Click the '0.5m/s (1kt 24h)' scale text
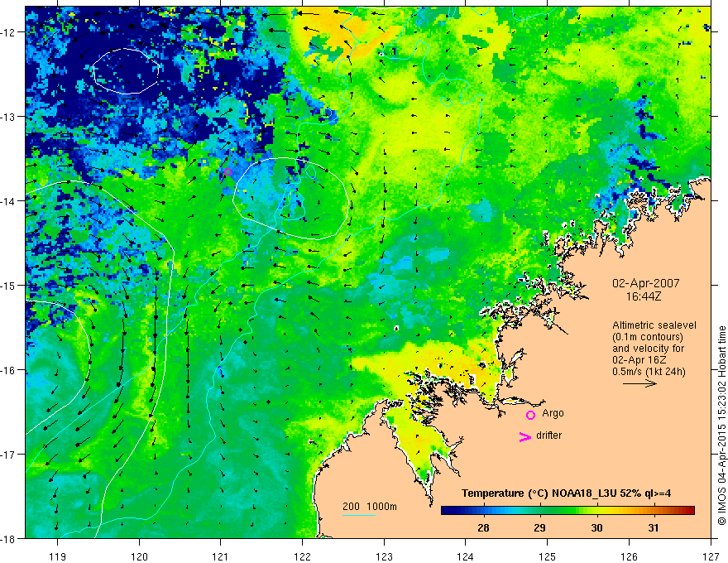Screen dimensions: 728x563 click(x=649, y=372)
